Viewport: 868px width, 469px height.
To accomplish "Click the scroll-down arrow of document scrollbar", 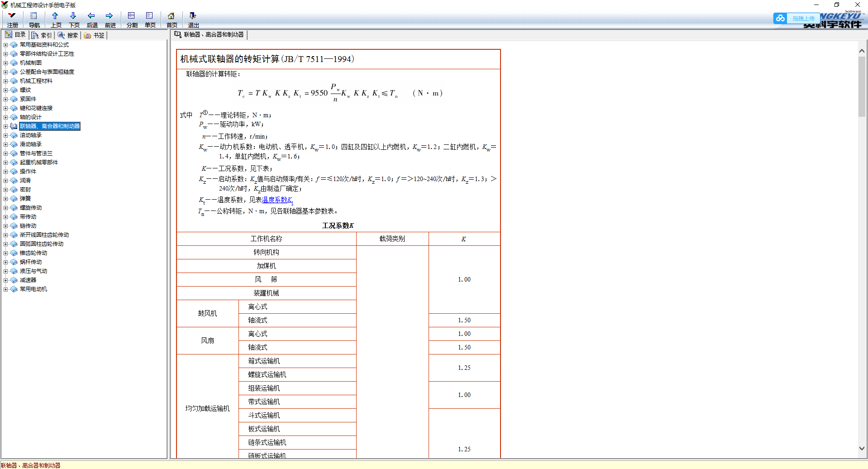I will point(862,448).
